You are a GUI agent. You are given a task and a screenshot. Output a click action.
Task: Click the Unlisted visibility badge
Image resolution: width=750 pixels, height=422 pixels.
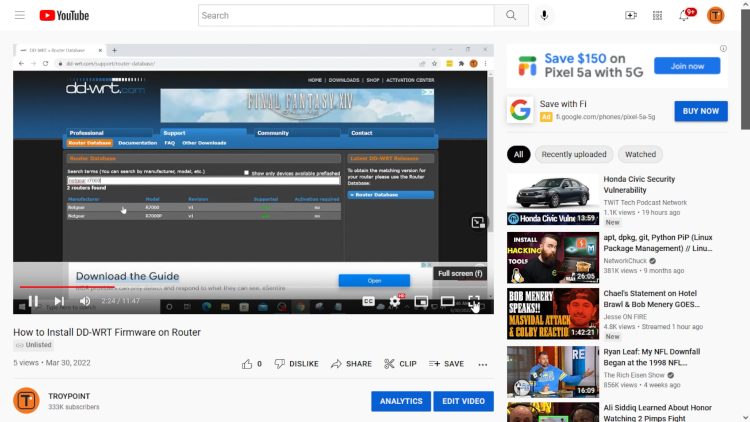pyautogui.click(x=33, y=345)
